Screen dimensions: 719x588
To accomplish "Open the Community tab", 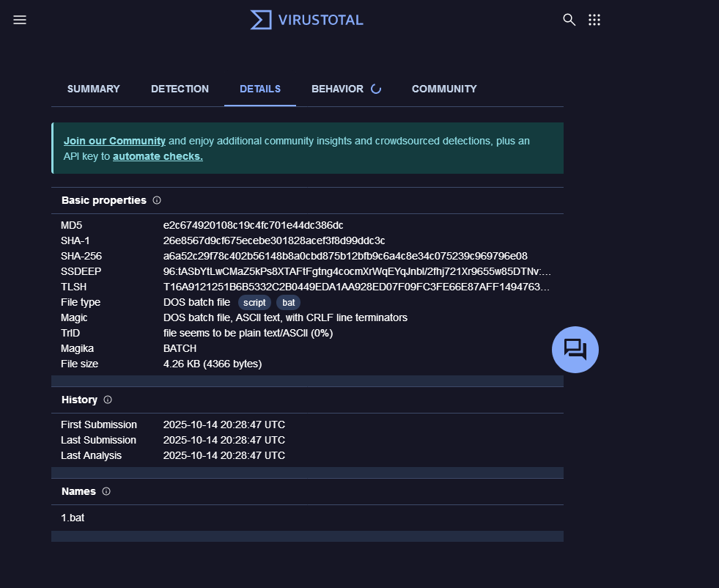I will pos(444,89).
